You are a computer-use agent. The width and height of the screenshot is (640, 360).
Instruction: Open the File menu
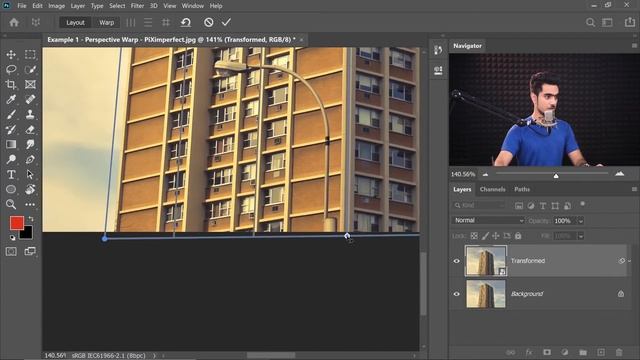tap(22, 6)
